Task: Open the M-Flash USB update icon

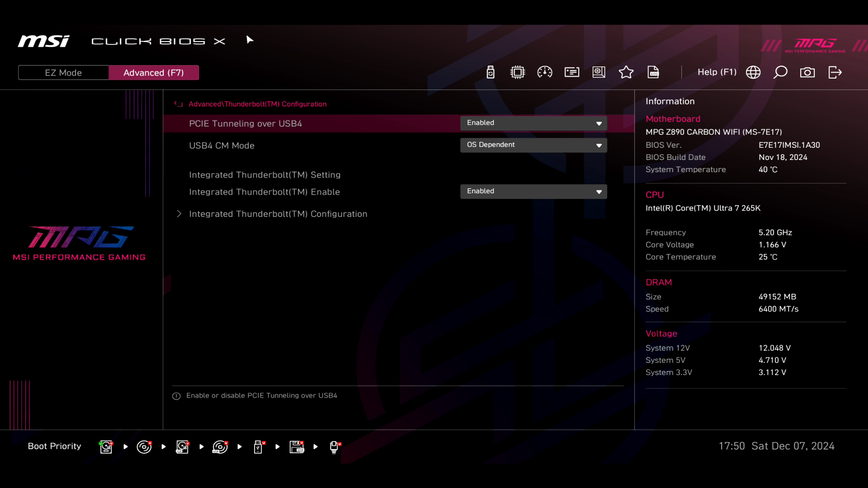Action: pos(490,72)
